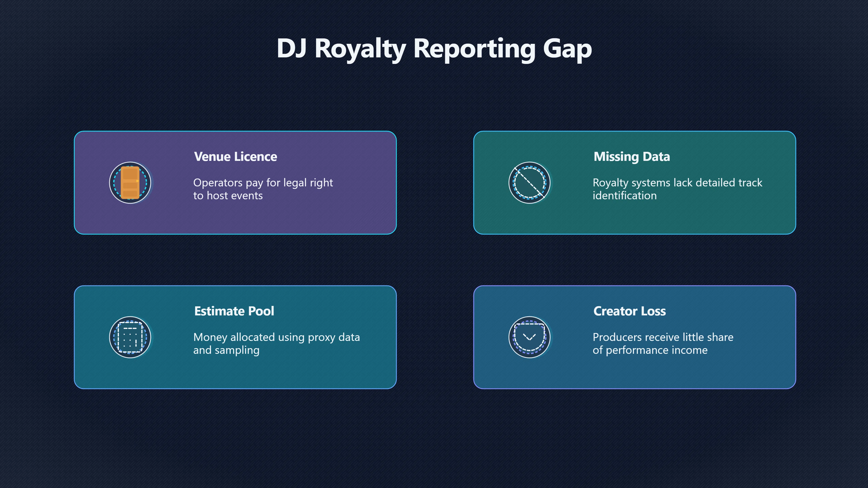Select the 'Estimate Pool' heading
Image resolution: width=868 pixels, height=488 pixels.
(234, 311)
